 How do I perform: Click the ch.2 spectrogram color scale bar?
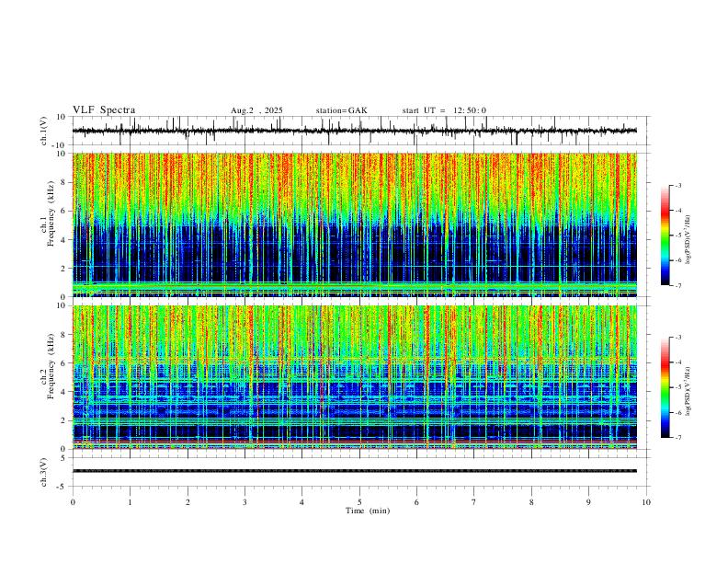coord(665,387)
